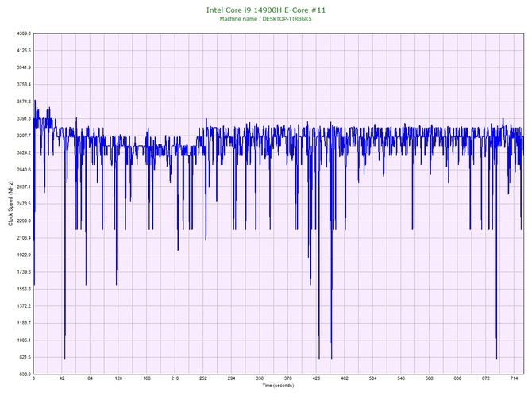The image size is (532, 399).
Task: Click the x-axis tick label 546
Action: 401,378
